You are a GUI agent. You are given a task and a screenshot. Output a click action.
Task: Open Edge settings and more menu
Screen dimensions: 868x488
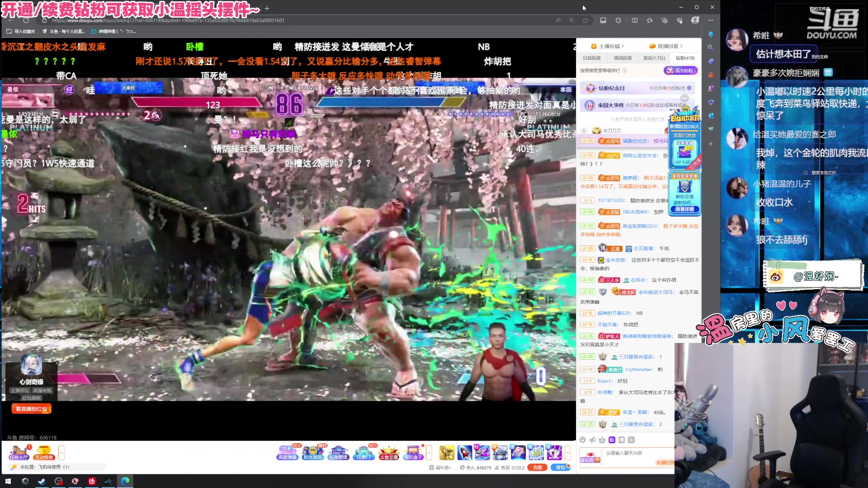711,20
